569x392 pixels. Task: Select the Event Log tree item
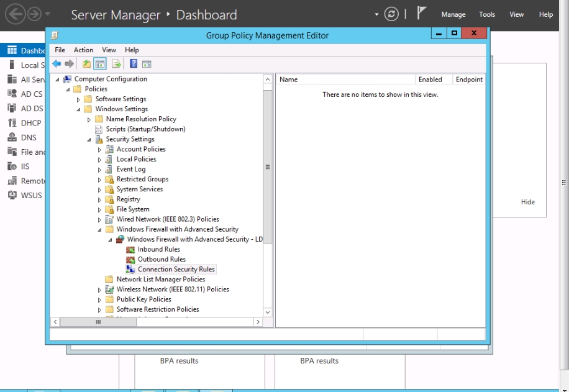coord(130,169)
